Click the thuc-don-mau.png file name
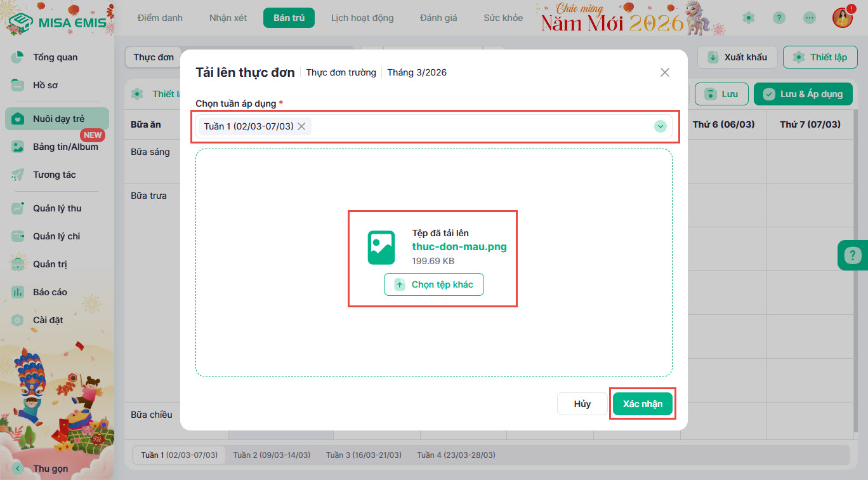868x480 pixels. point(459,247)
